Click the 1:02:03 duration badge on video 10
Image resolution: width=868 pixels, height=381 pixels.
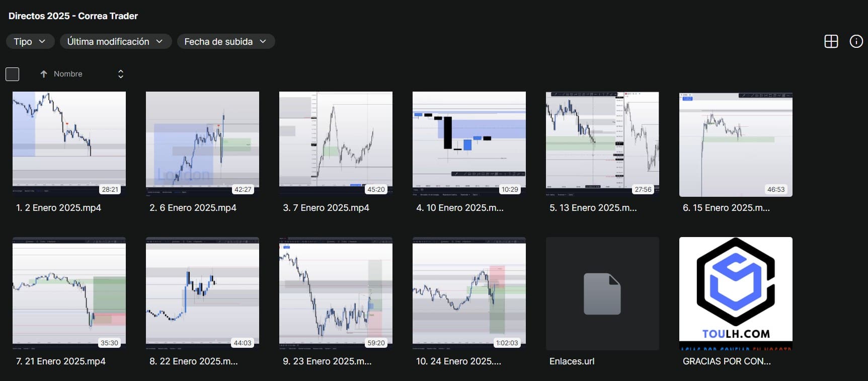coord(506,343)
